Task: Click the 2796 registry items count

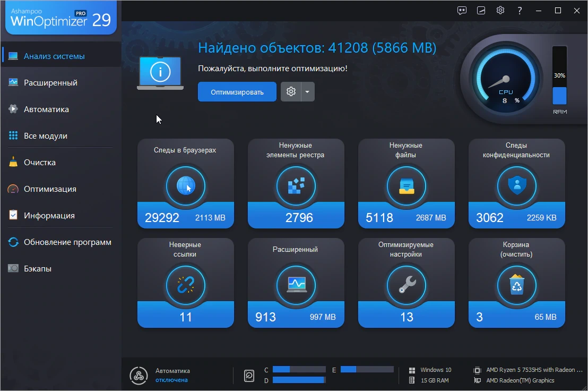Action: click(299, 218)
